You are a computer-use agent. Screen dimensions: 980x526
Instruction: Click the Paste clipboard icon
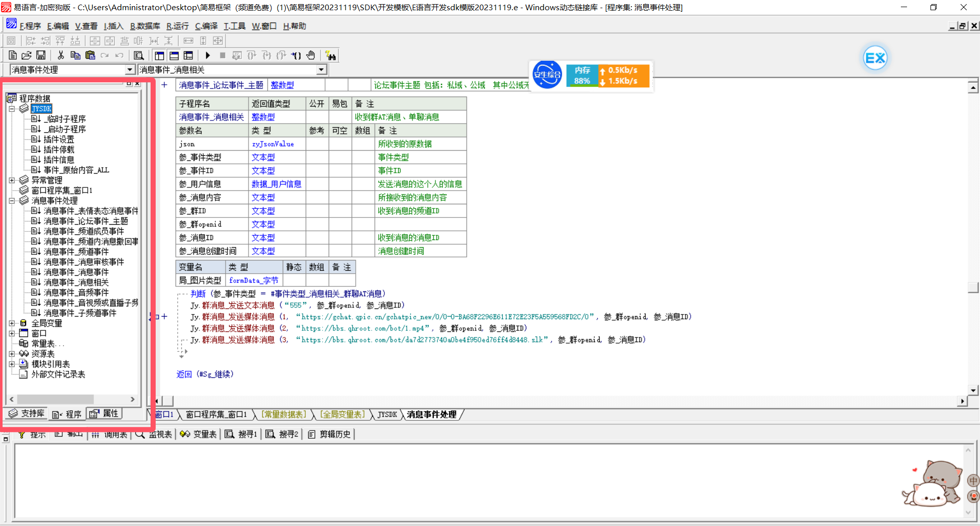click(x=90, y=55)
